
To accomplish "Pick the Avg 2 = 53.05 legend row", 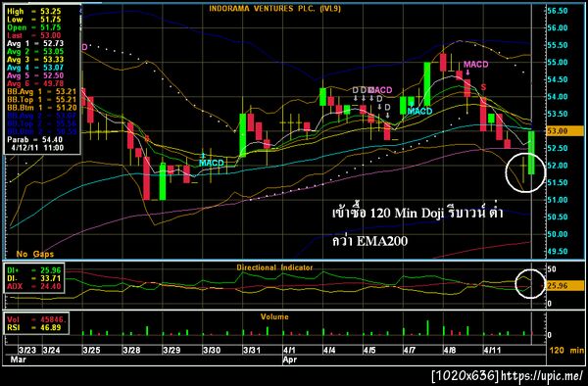I will (x=35, y=51).
